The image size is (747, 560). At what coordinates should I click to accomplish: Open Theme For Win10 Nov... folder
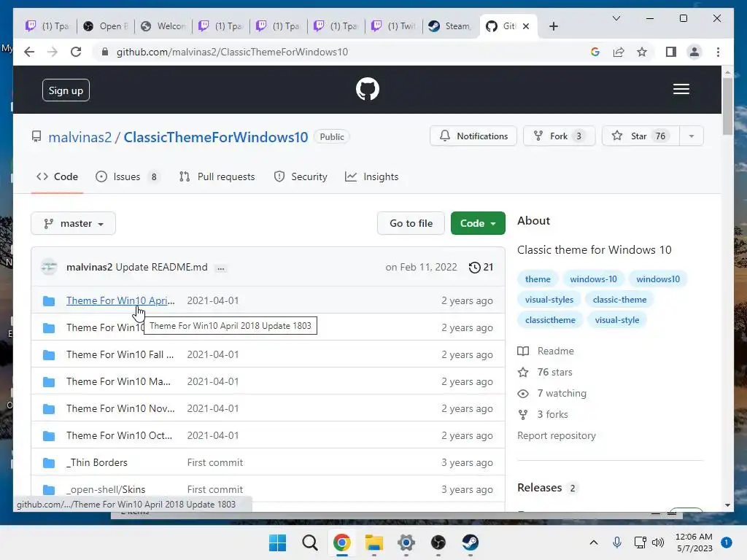[120, 408]
